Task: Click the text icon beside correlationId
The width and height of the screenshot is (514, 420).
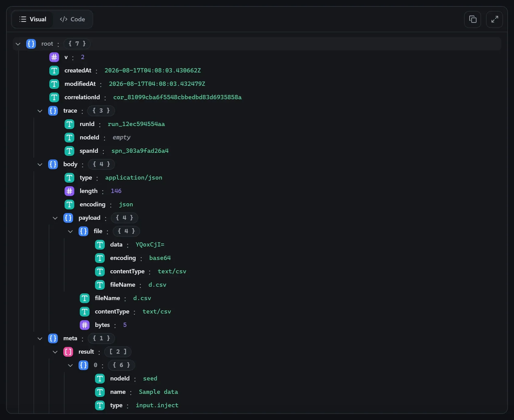Action: pos(54,97)
